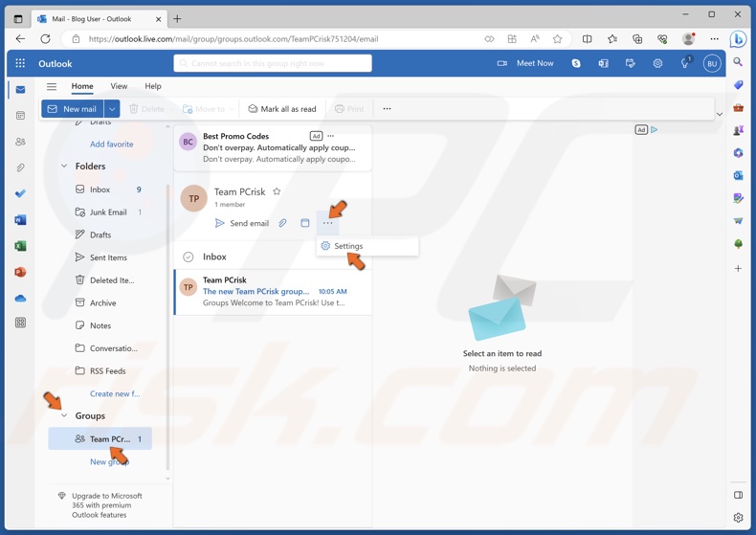The height and width of the screenshot is (535, 756).
Task: Launch Word from the left app rail
Action: [x=20, y=220]
